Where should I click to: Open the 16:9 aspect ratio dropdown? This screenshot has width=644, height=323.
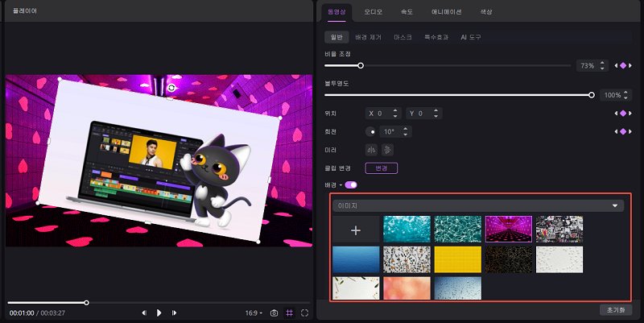[x=254, y=313]
